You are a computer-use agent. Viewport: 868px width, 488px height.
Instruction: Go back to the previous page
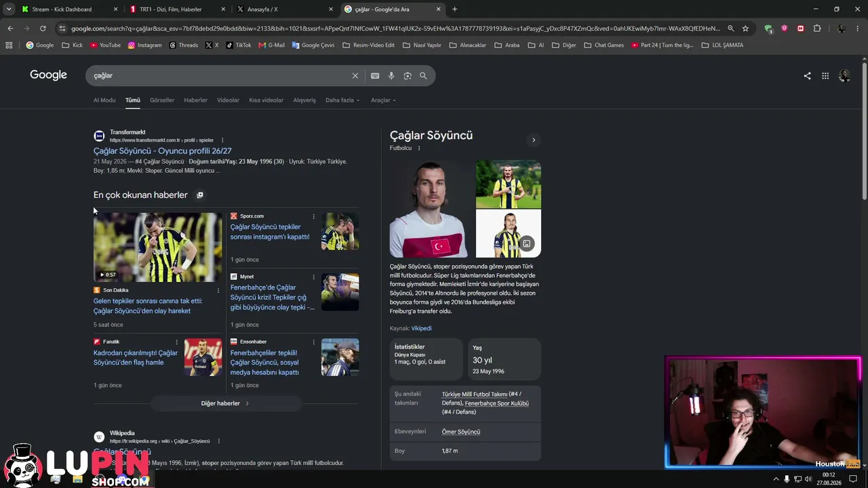tap(10, 28)
